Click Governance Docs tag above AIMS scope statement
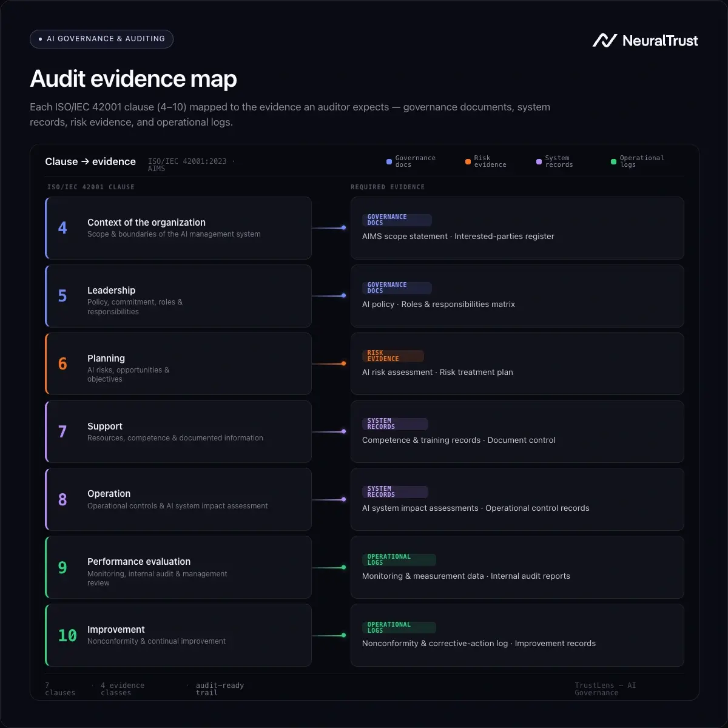The image size is (728, 728). 397,220
